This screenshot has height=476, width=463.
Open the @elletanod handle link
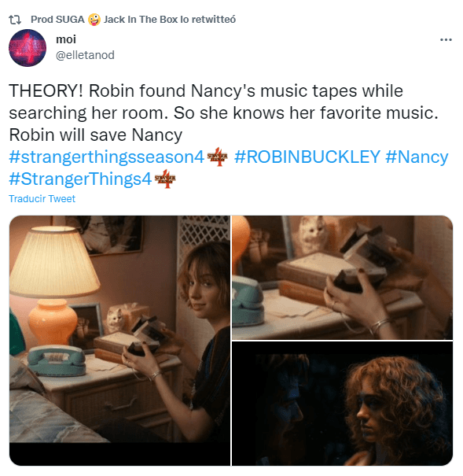[85, 55]
